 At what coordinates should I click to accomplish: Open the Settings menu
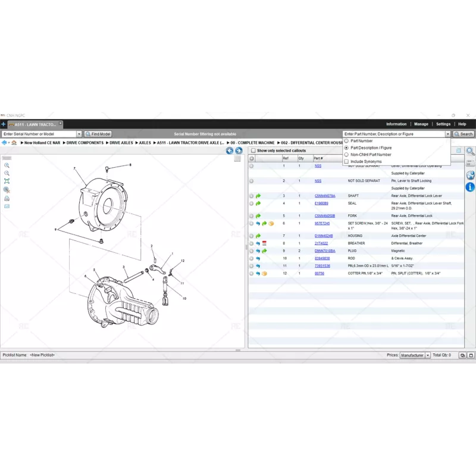(x=443, y=124)
